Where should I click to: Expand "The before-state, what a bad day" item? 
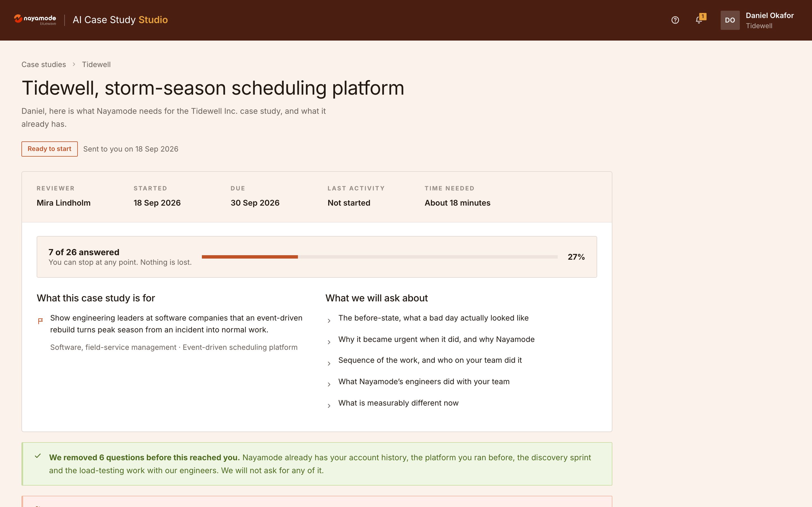[427, 318]
